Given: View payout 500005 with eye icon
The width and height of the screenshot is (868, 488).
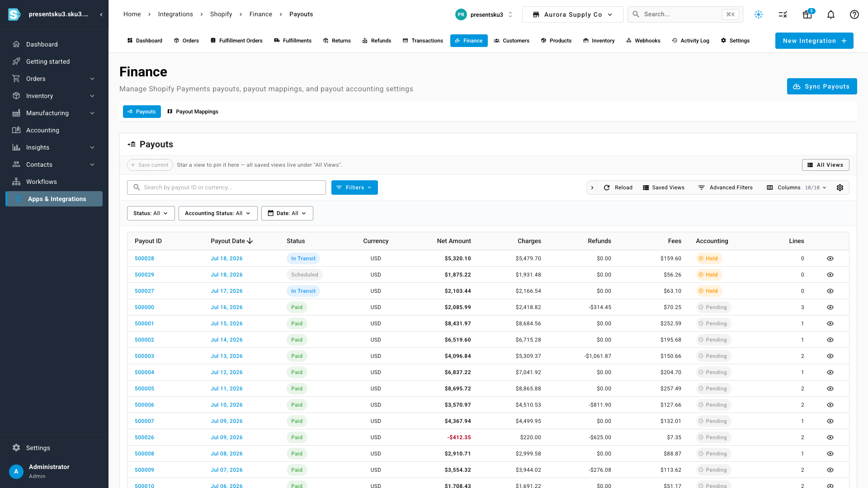Looking at the screenshot, I should [830, 389].
